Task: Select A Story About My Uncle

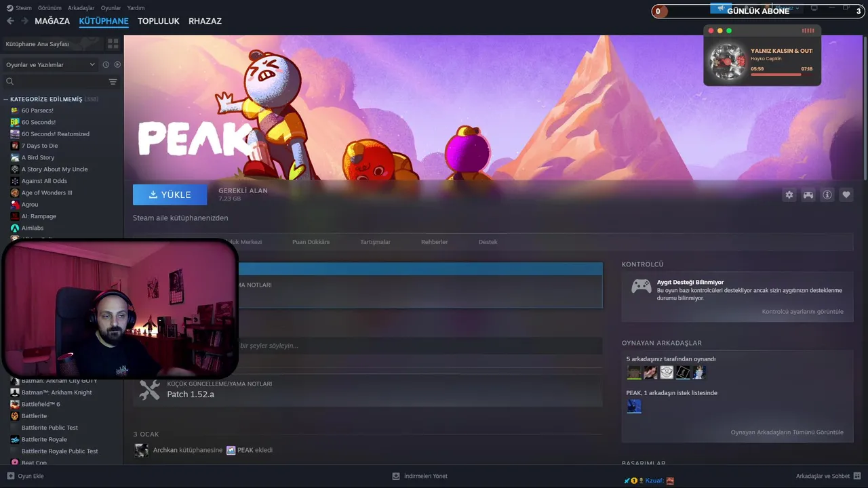Action: pos(54,169)
